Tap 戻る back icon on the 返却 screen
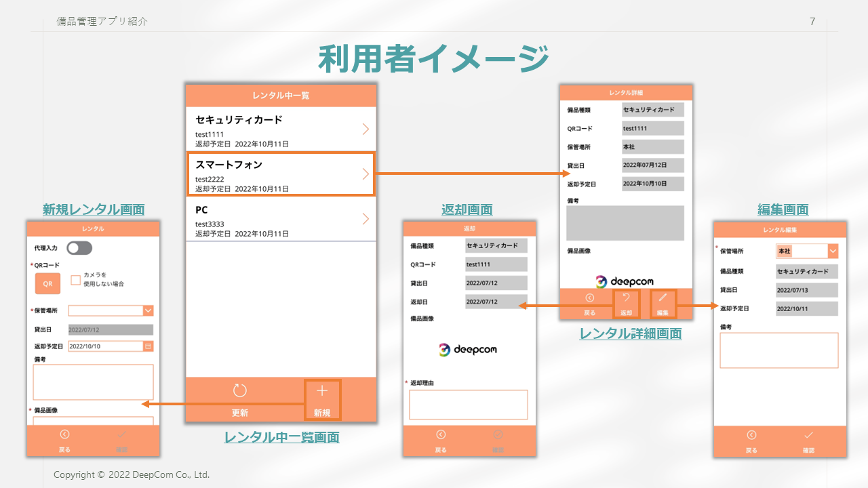Screen dimensions: 868x488 [x=441, y=435]
